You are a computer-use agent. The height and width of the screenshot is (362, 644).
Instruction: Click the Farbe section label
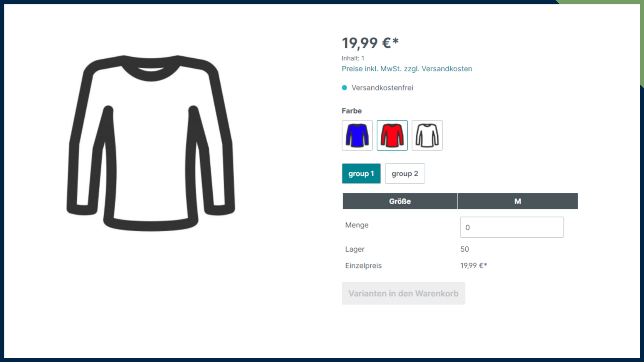tap(352, 111)
